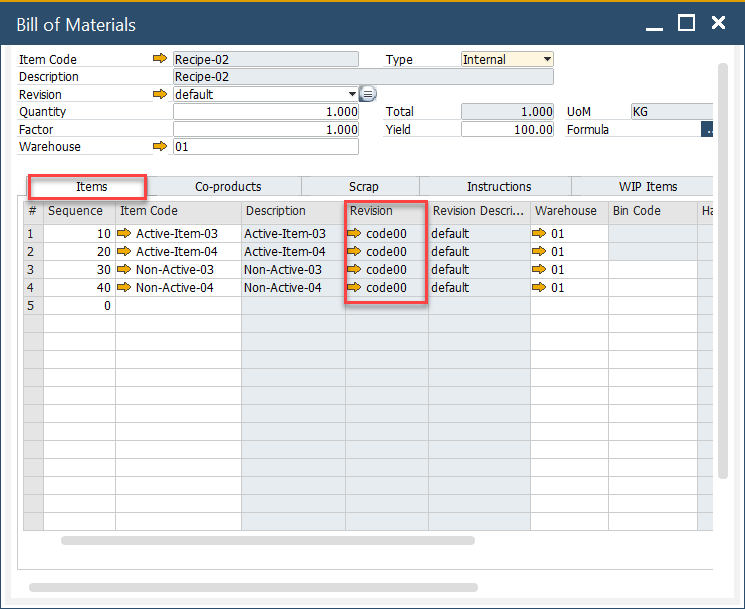The height and width of the screenshot is (609, 745).
Task: Open the Scrap tab
Action: coord(363,187)
